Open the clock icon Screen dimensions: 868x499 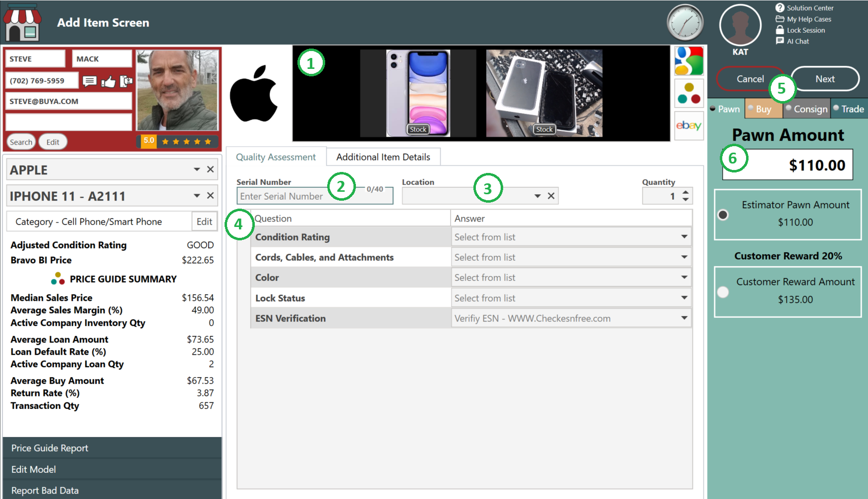tap(685, 23)
